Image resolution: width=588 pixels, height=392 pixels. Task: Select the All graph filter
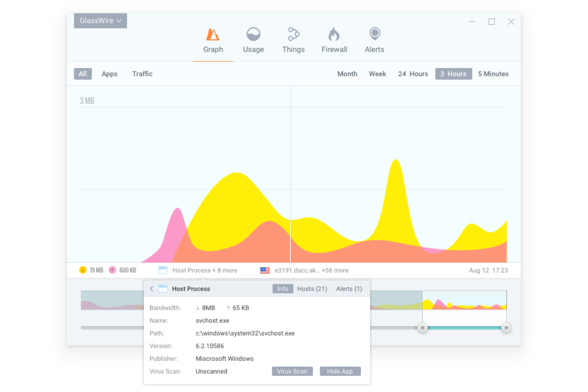coord(83,74)
